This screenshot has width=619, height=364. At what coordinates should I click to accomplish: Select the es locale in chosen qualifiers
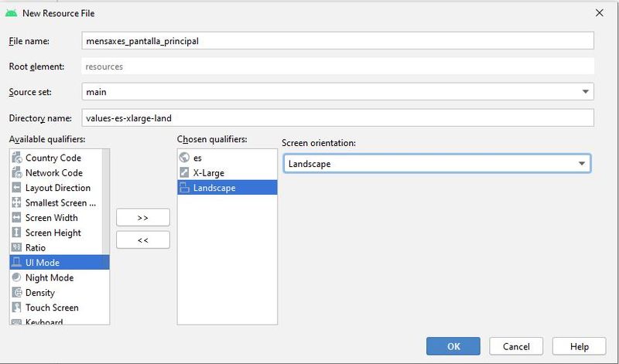click(227, 158)
